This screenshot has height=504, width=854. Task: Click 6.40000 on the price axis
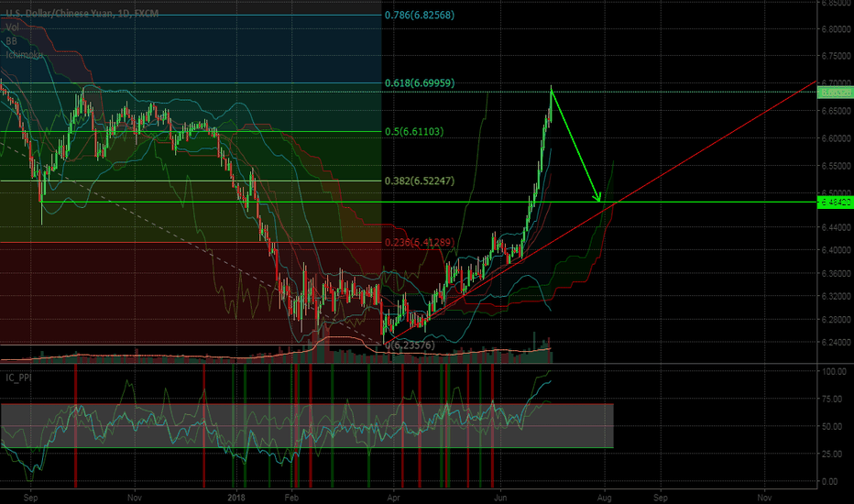(x=836, y=250)
